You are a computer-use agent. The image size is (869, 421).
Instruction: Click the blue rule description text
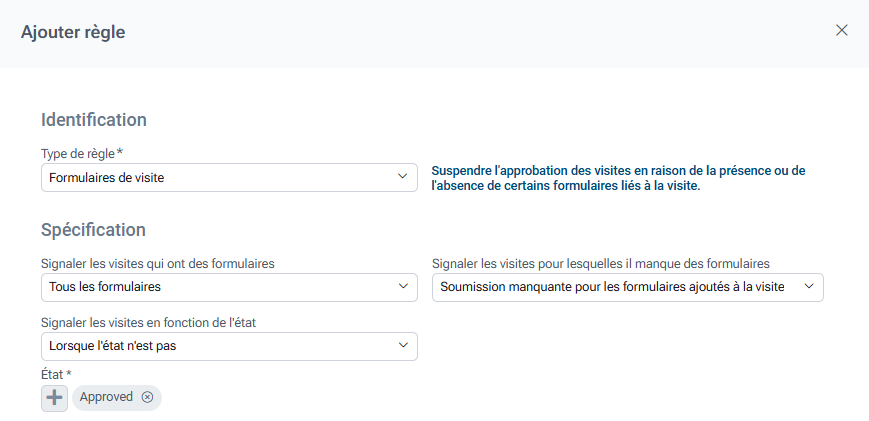618,178
